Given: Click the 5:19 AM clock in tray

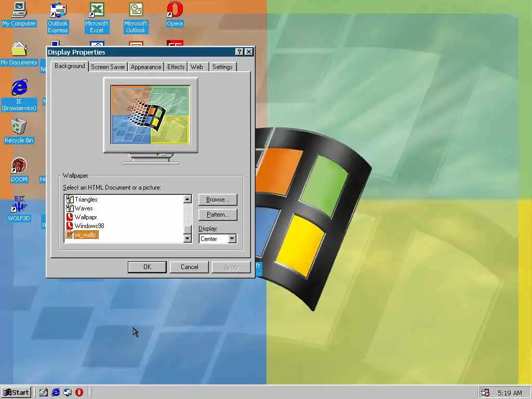Looking at the screenshot, I should (510, 393).
